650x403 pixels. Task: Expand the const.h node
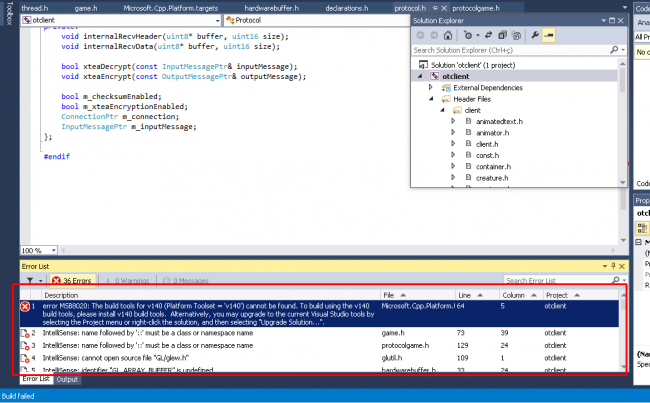[x=453, y=155]
